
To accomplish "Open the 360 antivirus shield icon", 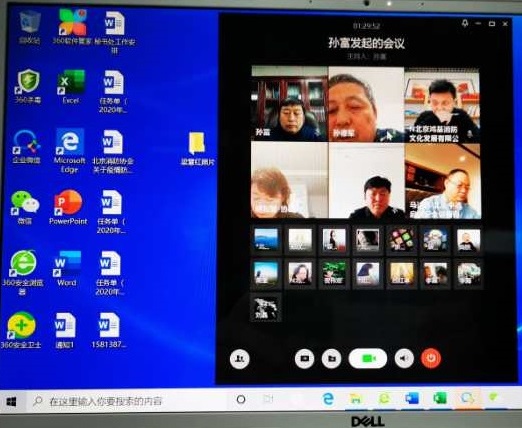I will pyautogui.click(x=28, y=86).
